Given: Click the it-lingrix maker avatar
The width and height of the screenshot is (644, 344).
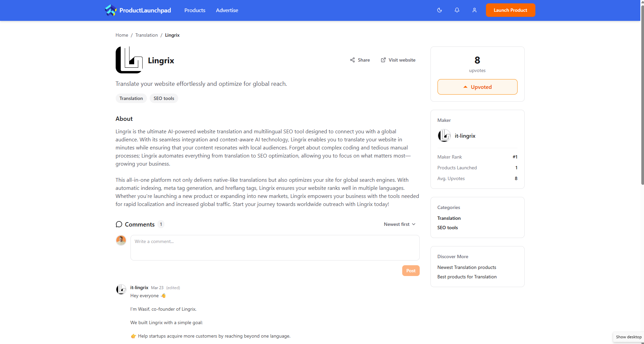Looking at the screenshot, I should (444, 136).
